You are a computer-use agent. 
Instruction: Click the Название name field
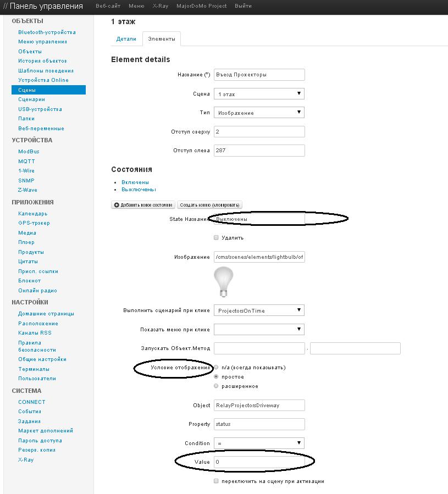(x=259, y=75)
